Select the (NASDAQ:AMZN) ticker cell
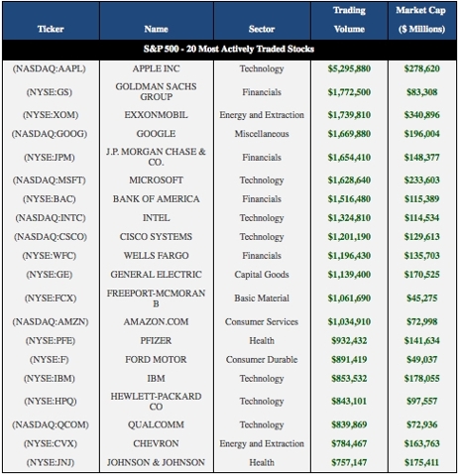This screenshot has height=476, width=460. click(x=51, y=321)
